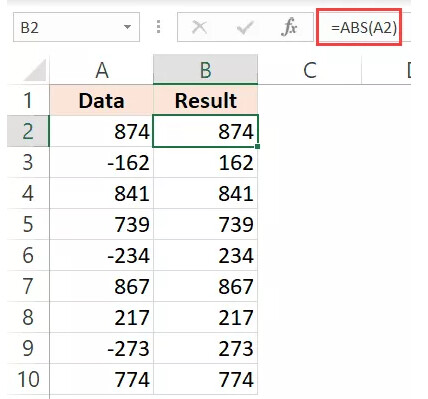428x399 pixels.
Task: Select row 1 header
Action: coord(28,100)
